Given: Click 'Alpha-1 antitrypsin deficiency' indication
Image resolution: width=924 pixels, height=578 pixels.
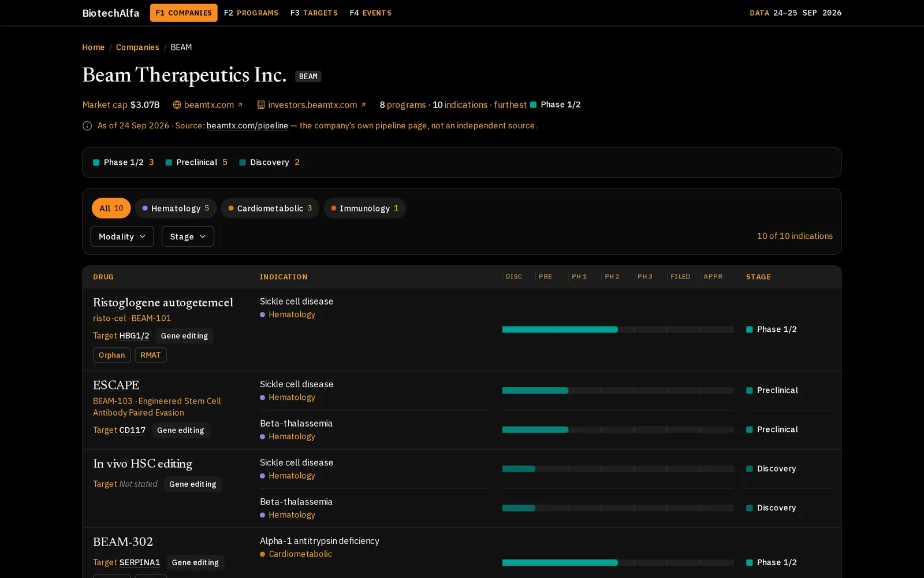Looking at the screenshot, I should click(319, 541).
